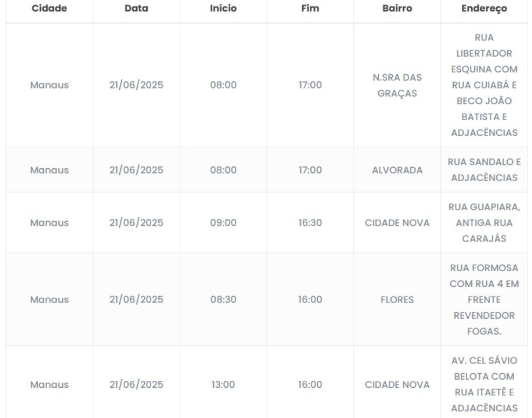
Task: Click the Data column header
Action: [x=136, y=9]
